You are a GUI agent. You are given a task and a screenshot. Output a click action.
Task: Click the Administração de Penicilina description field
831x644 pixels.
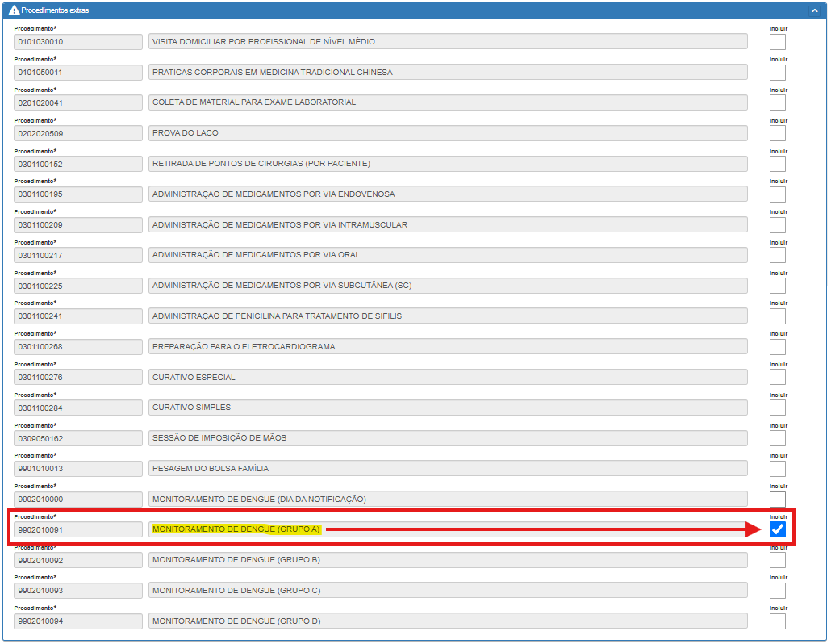coord(448,316)
